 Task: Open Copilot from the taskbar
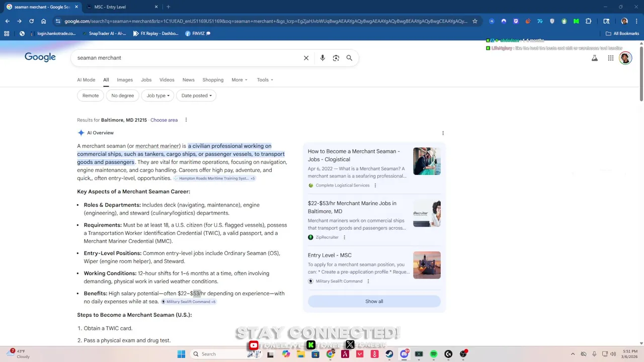[286, 354]
